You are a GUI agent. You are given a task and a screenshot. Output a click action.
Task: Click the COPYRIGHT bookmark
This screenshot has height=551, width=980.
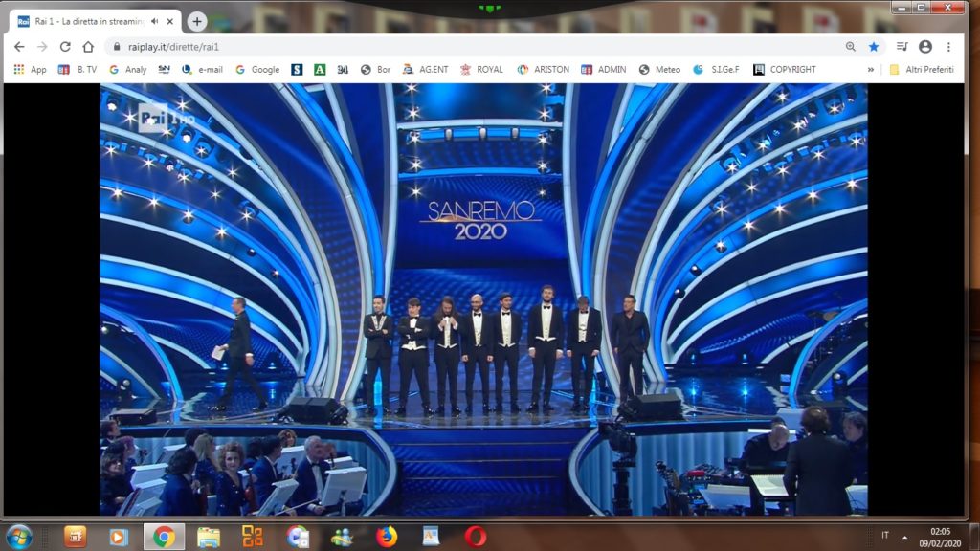click(785, 70)
